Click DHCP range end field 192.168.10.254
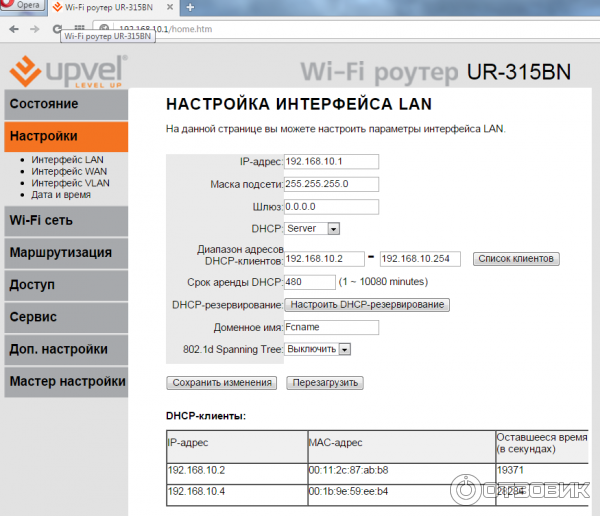The image size is (600, 516). point(420,259)
